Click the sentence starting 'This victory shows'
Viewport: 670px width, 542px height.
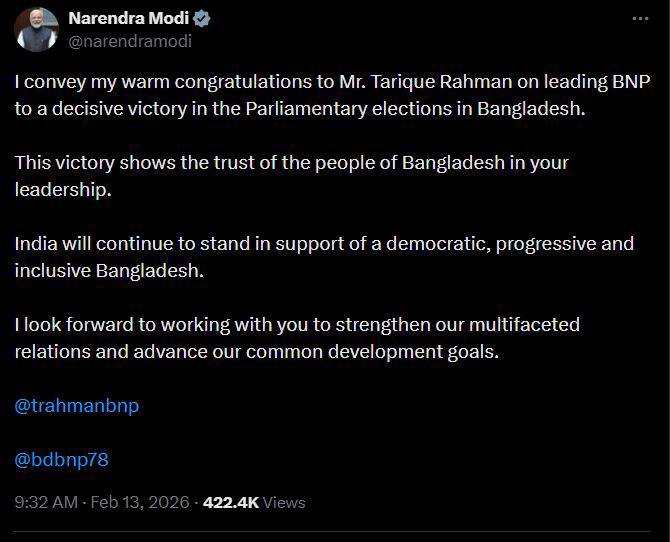291,162
